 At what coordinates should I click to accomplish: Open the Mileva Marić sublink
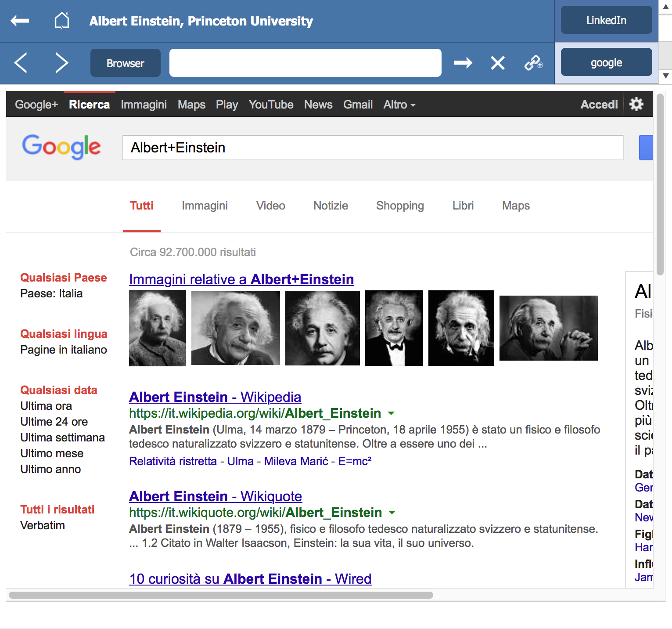[296, 461]
